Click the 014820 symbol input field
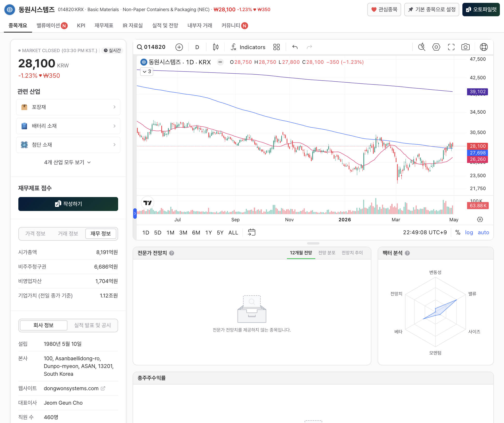The width and height of the screenshot is (504, 423). click(155, 47)
